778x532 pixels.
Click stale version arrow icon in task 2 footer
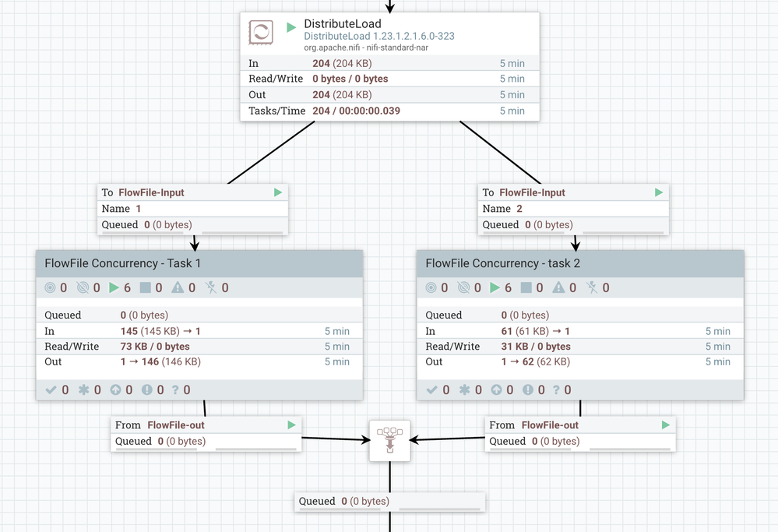pyautogui.click(x=496, y=390)
